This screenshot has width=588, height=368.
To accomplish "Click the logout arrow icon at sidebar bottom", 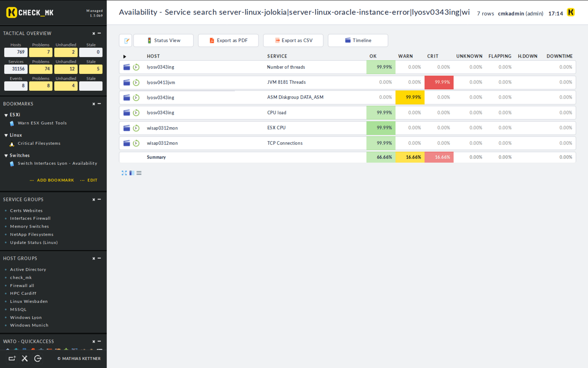I will point(38,358).
